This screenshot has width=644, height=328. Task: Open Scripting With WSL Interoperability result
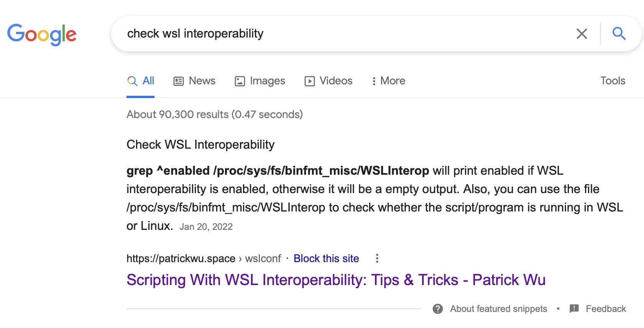pyautogui.click(x=336, y=280)
